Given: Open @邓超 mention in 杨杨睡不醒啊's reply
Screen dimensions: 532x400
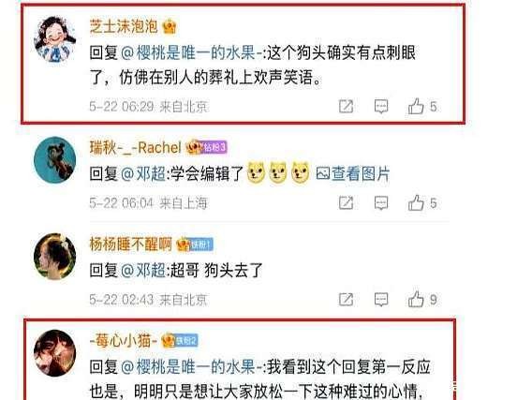Looking at the screenshot, I should 143,271.
